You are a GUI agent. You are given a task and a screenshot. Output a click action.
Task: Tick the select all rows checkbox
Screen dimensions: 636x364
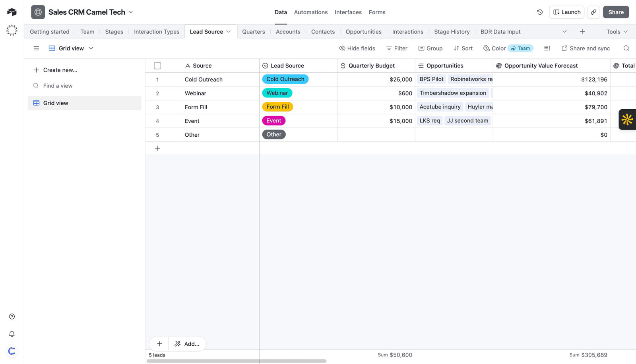click(157, 66)
